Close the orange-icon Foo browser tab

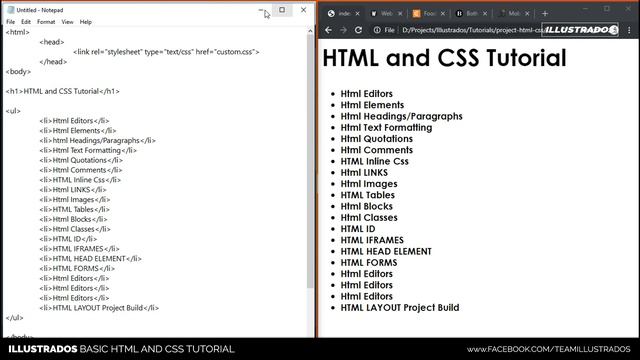(x=442, y=13)
